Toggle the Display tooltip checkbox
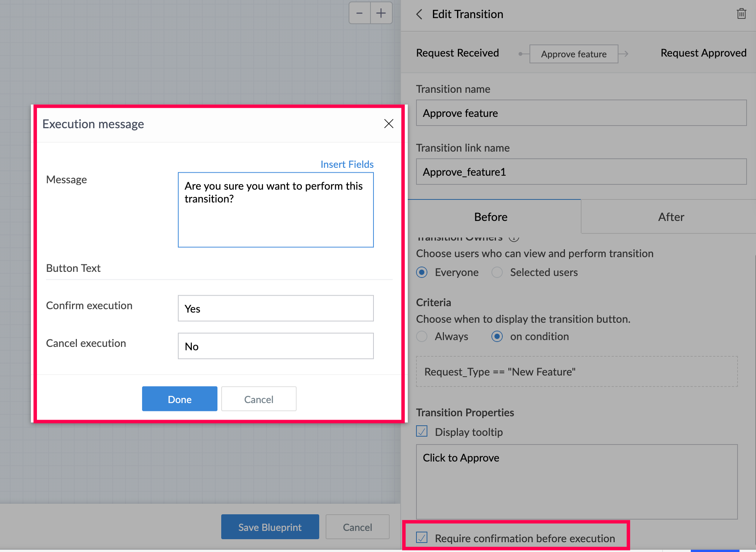The width and height of the screenshot is (756, 552). (x=422, y=431)
